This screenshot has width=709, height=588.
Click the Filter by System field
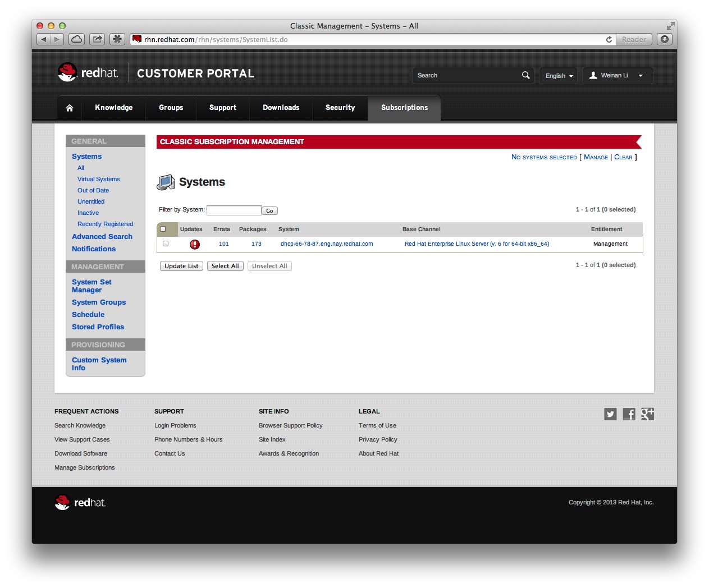234,210
